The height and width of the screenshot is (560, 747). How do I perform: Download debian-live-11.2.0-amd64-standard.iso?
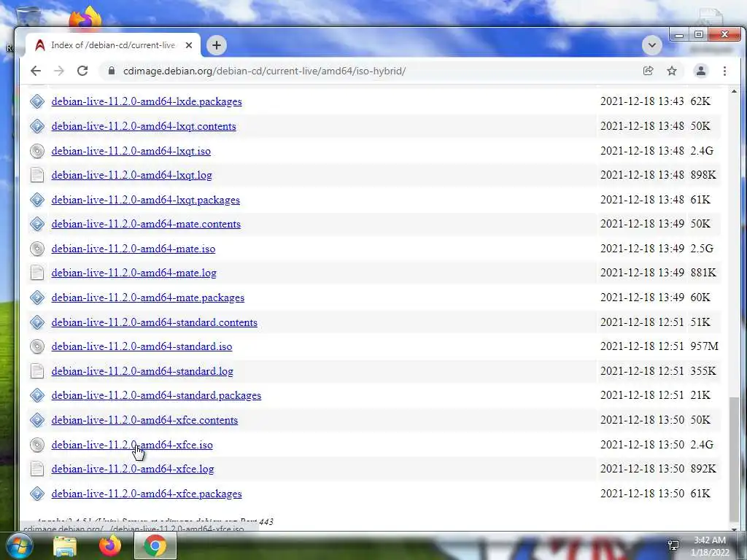coord(142,346)
